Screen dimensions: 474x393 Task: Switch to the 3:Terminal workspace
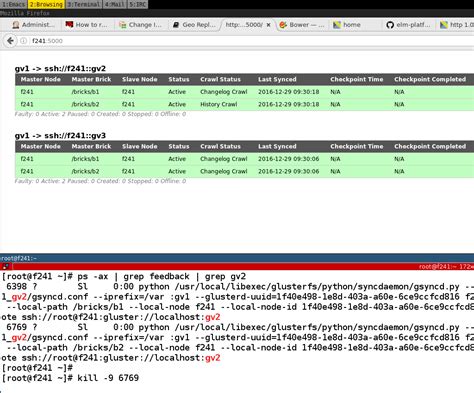(x=83, y=4)
